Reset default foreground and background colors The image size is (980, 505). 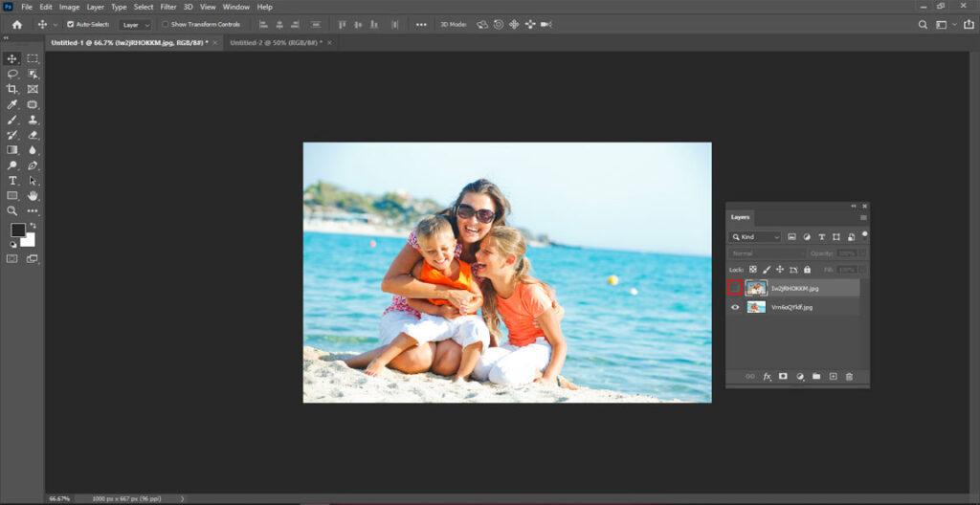(x=12, y=245)
